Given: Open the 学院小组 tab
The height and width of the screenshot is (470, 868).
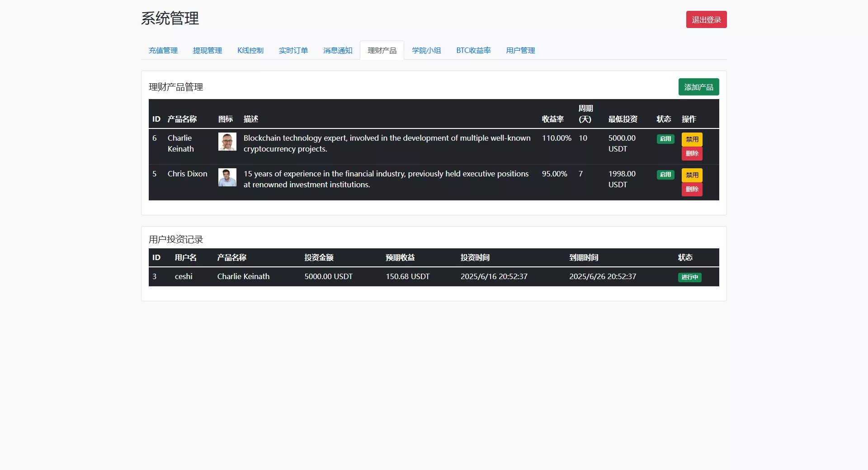Looking at the screenshot, I should coord(426,50).
